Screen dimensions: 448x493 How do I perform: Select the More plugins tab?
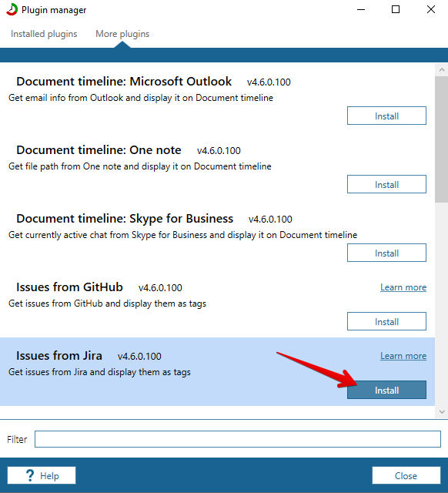(x=122, y=34)
